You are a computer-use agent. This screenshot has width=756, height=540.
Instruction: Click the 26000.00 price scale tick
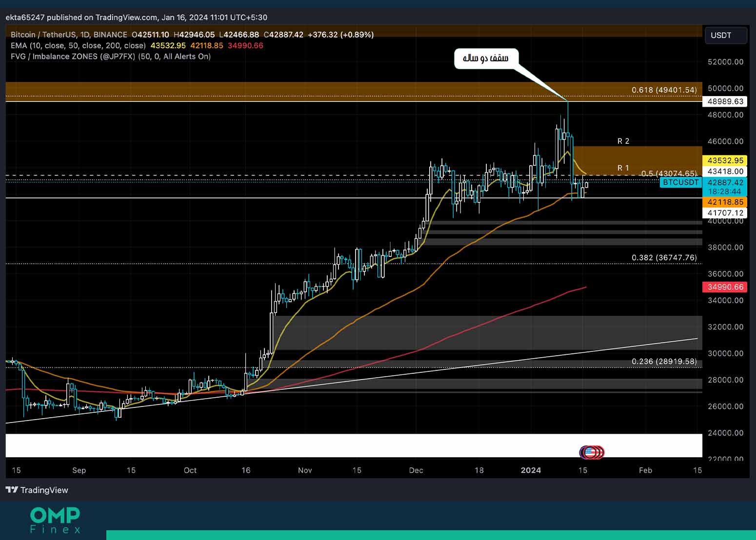click(726, 406)
